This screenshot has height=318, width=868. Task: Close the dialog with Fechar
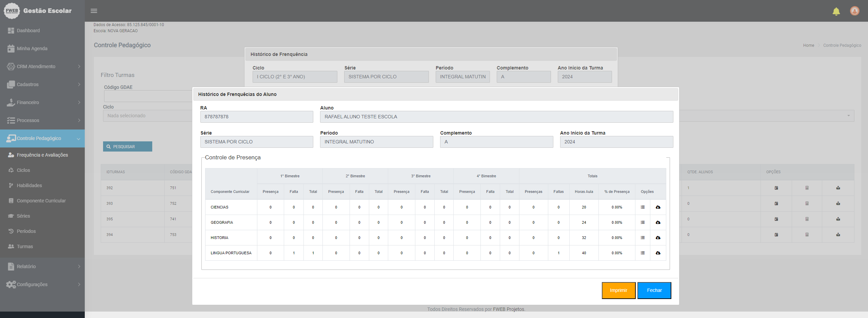coord(654,291)
